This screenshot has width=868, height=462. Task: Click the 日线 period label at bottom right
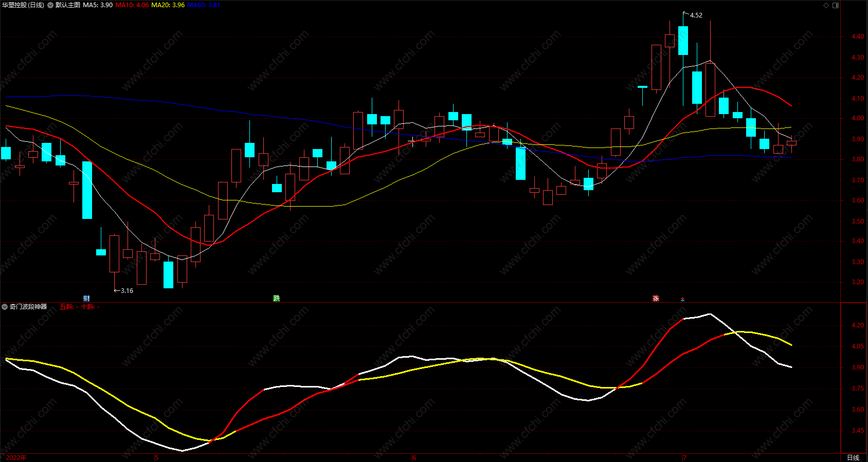point(853,457)
